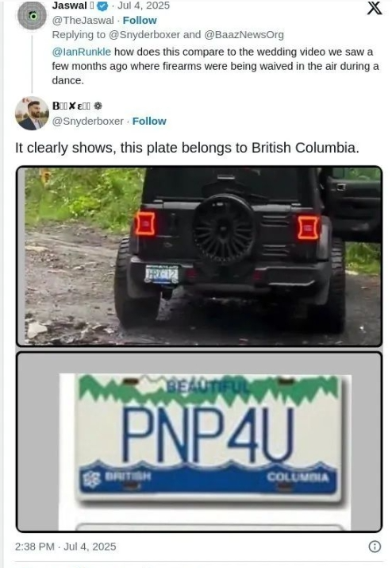Click the X logo in the corner
The width and height of the screenshot is (392, 568).
click(x=375, y=8)
